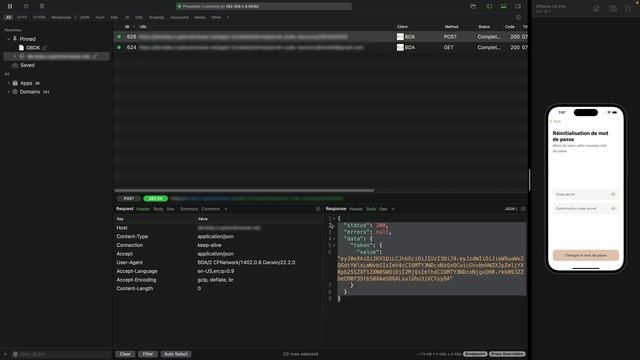The image size is (640, 360).
Task: Select the XML filter tab
Action: (x=115, y=18)
